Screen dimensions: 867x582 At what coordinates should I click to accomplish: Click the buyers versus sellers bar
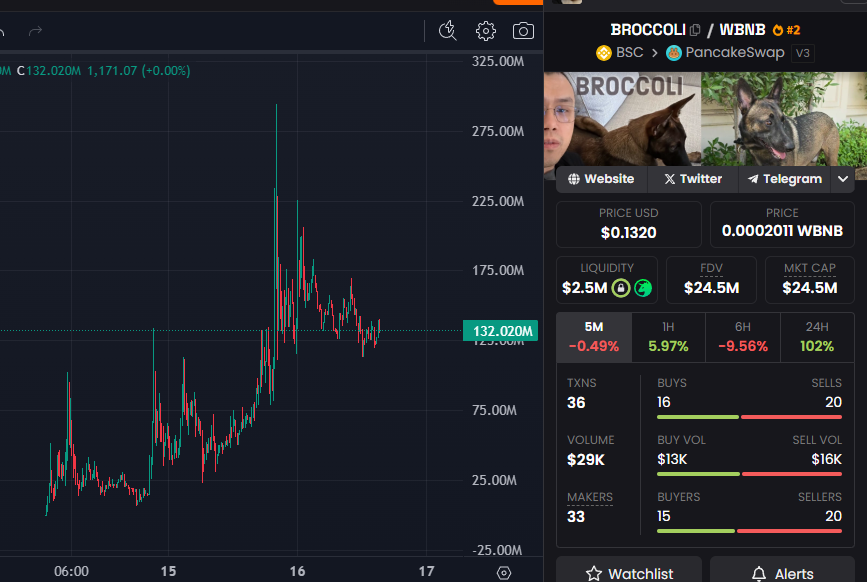[749, 531]
